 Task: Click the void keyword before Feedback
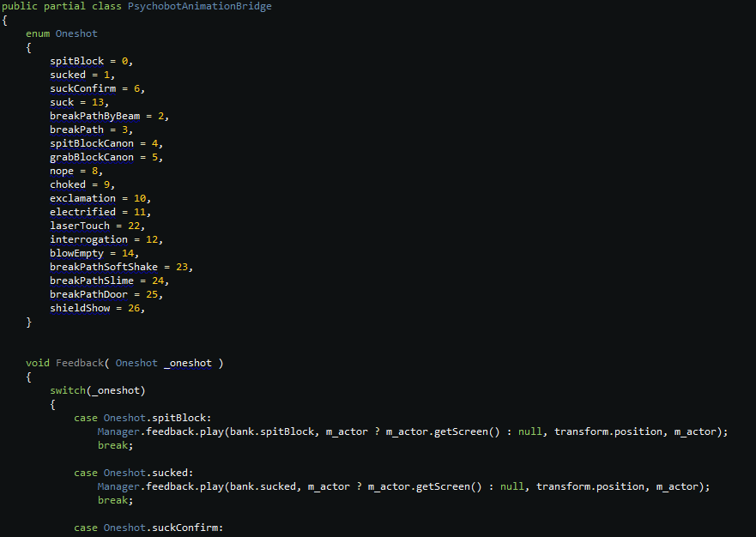38,363
